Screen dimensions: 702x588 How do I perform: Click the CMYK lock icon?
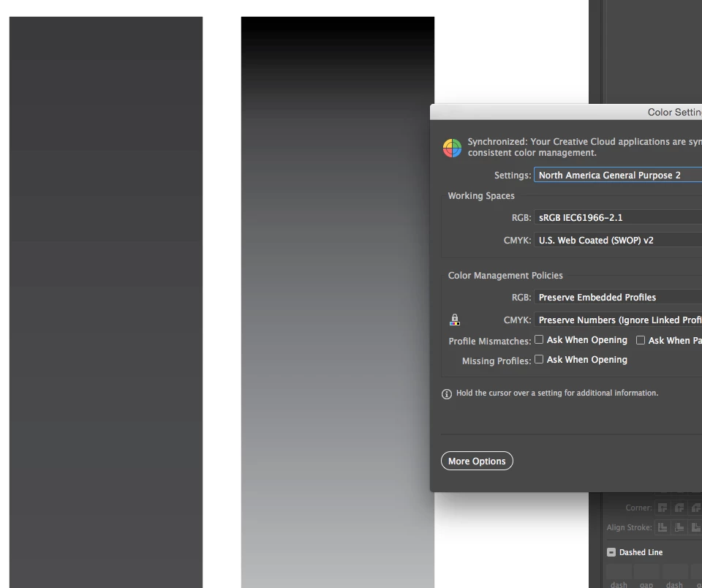pos(454,320)
